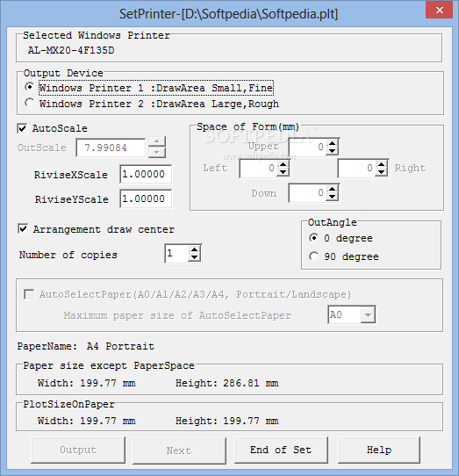Increase Down space of form value
The width and height of the screenshot is (459, 476).
coord(333,189)
